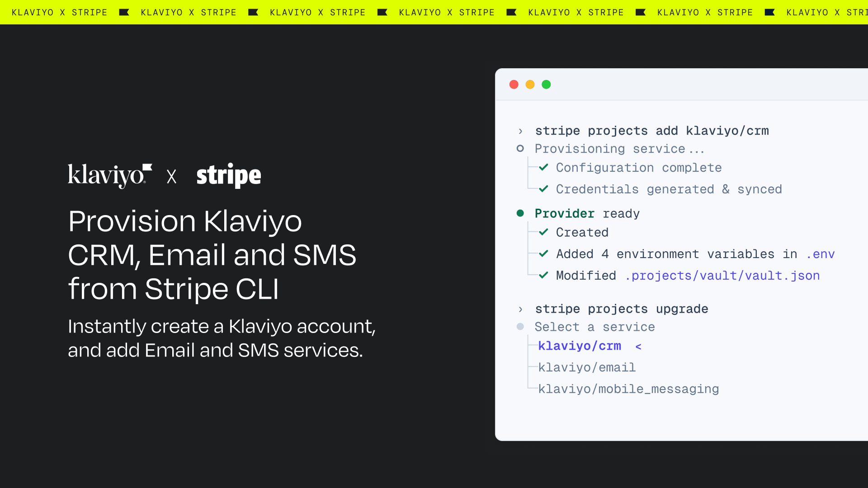
Task: Click the 'Provider ready' status line
Action: (x=587, y=213)
